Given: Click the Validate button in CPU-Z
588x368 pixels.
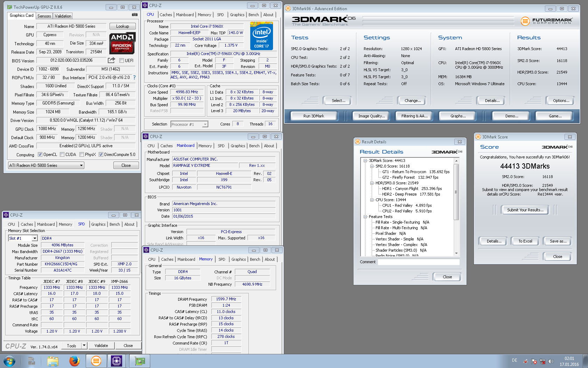Looking at the screenshot, I should (101, 346).
